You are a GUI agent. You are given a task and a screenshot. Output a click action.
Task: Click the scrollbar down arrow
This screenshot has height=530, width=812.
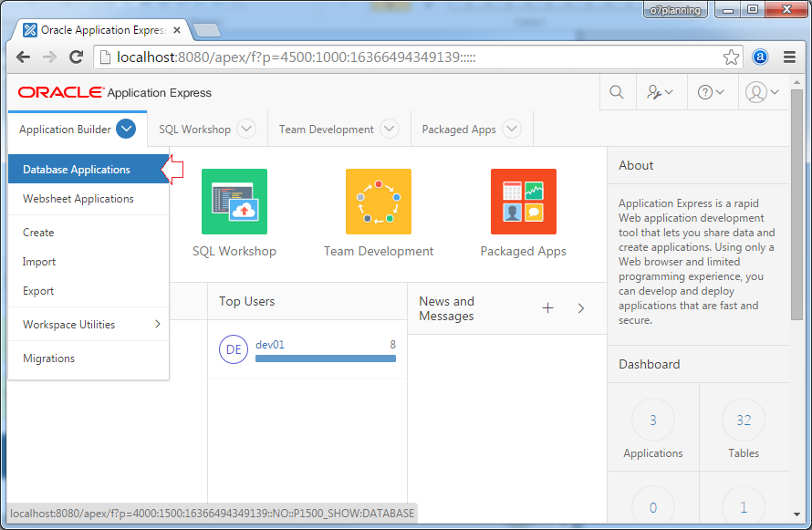pyautogui.click(x=796, y=514)
